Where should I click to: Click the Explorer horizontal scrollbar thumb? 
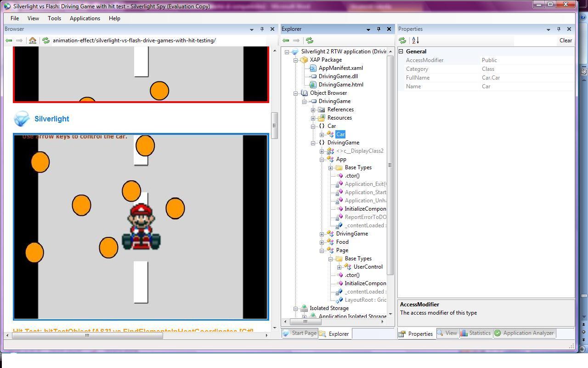click(305, 322)
